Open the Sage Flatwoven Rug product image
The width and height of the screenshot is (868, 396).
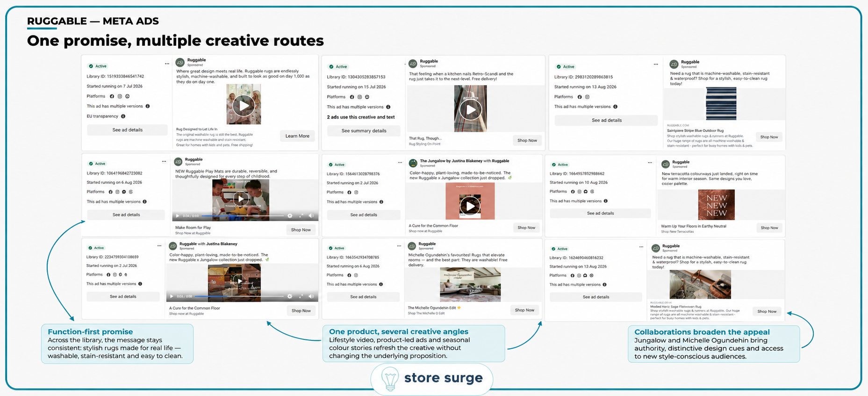700,285
